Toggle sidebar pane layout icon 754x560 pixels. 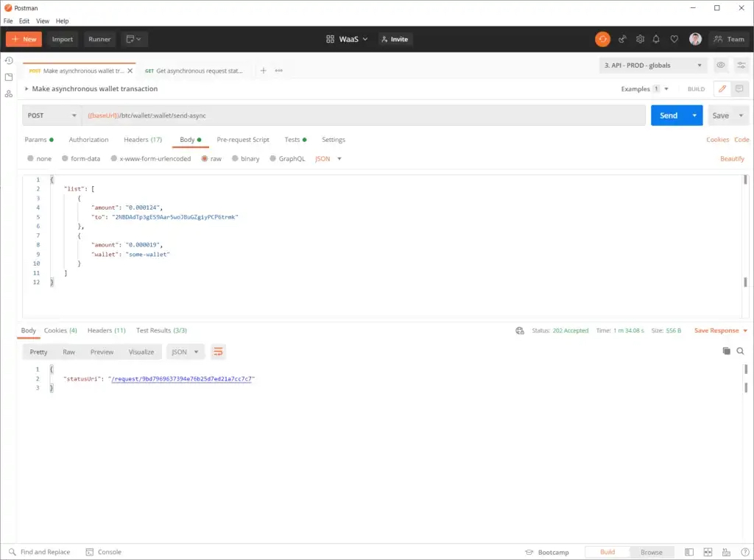pyautogui.click(x=689, y=552)
